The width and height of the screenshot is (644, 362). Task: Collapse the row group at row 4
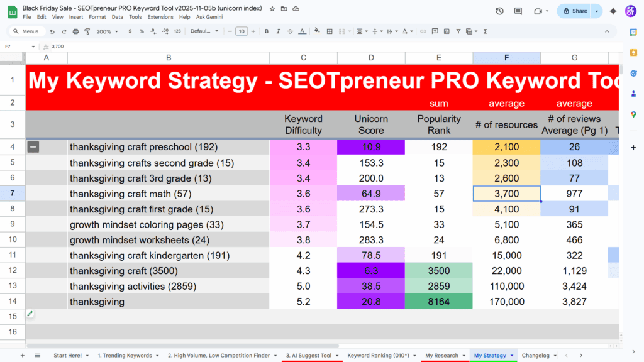coord(33,146)
